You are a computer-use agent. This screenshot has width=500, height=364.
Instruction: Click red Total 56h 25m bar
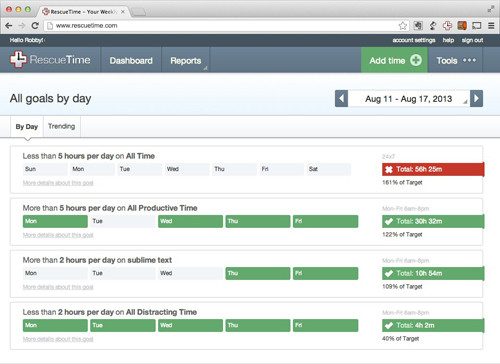[433, 169]
